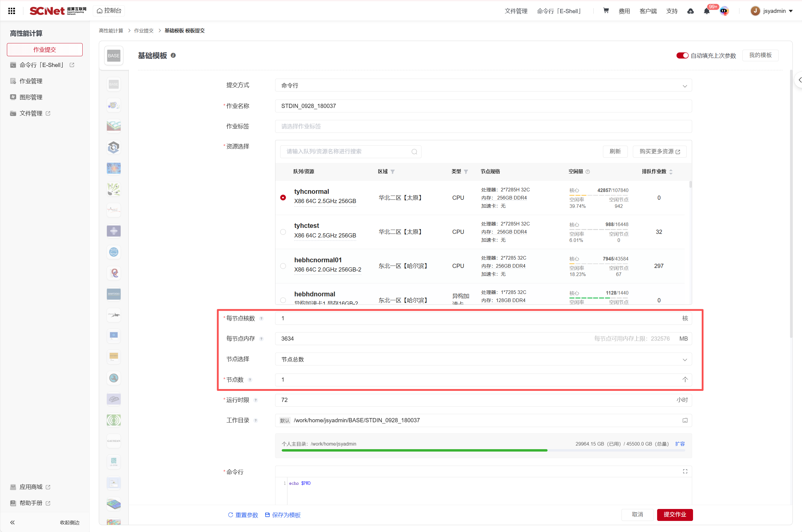Screen dimensions: 802x532
Task: Open 作业管理 in the sidebar
Action: click(x=31, y=81)
